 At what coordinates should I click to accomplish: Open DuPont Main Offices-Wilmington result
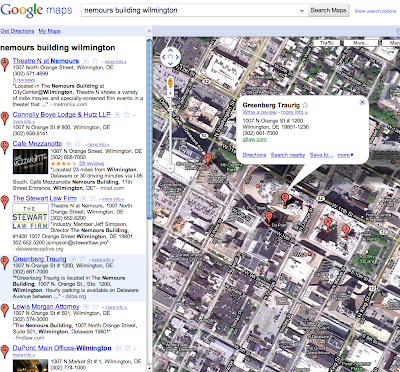pos(62,348)
